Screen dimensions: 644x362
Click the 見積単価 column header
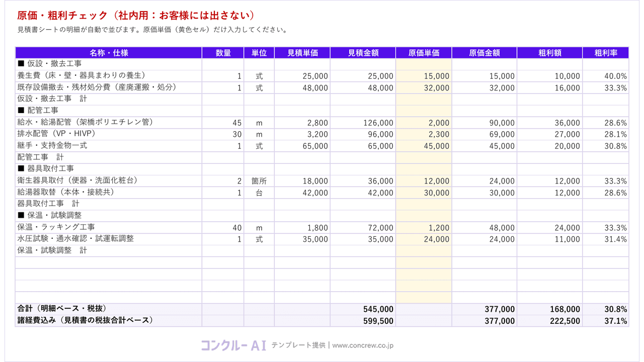pyautogui.click(x=302, y=53)
